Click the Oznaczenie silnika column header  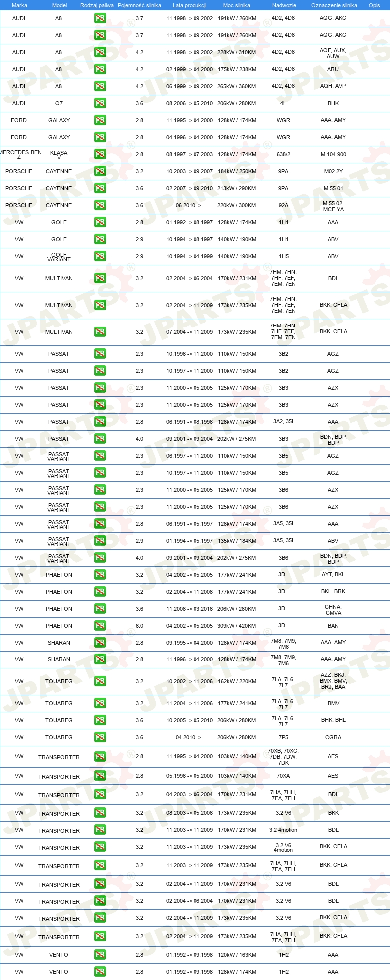point(334,5)
